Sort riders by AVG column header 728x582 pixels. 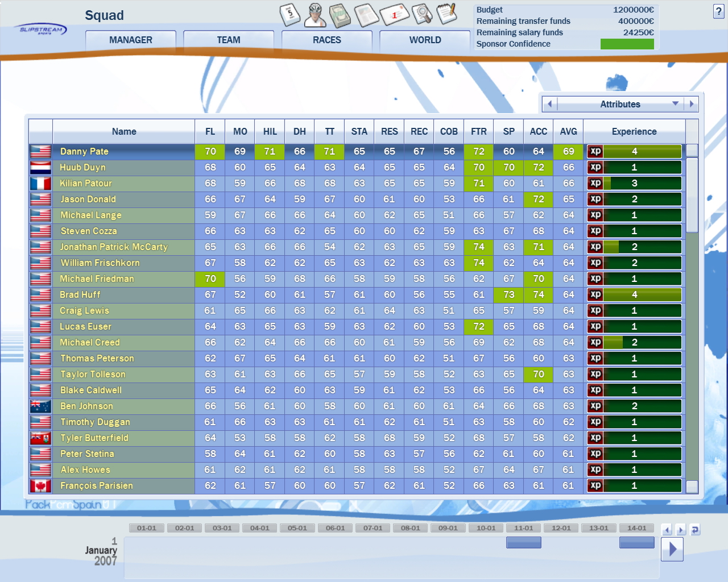(568, 131)
